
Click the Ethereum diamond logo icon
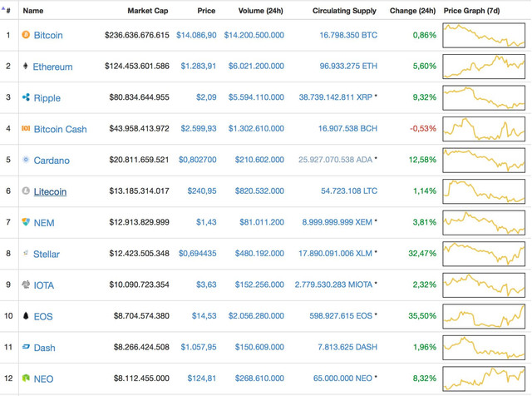click(26, 66)
